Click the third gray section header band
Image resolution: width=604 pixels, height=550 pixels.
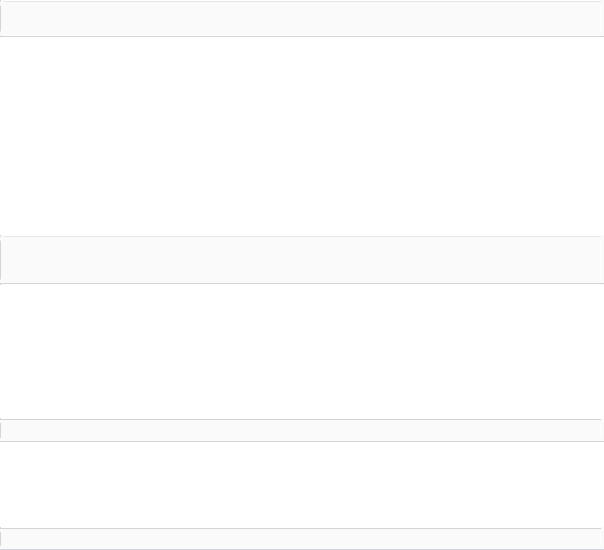click(x=302, y=430)
